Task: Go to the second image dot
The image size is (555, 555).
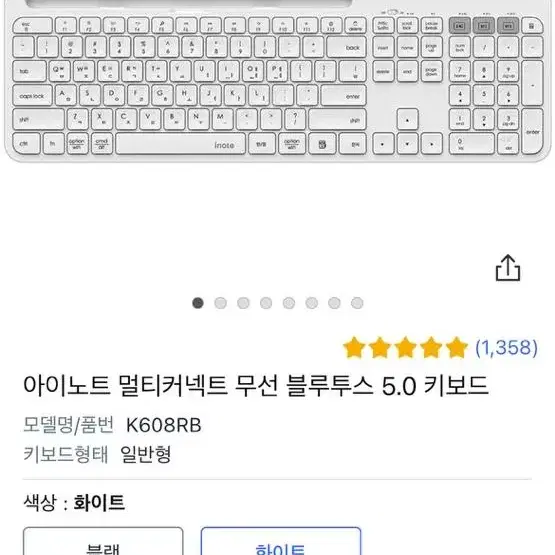Action: tap(221, 303)
